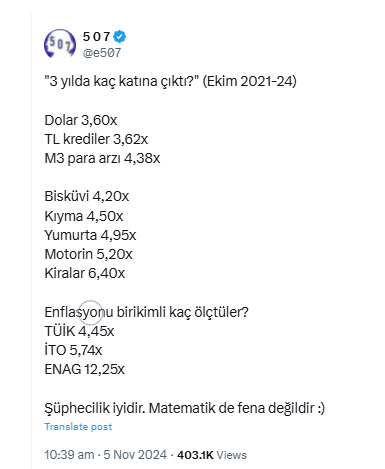This screenshot has height=469, width=385.
Task: Open the display name 507
Action: coord(97,36)
